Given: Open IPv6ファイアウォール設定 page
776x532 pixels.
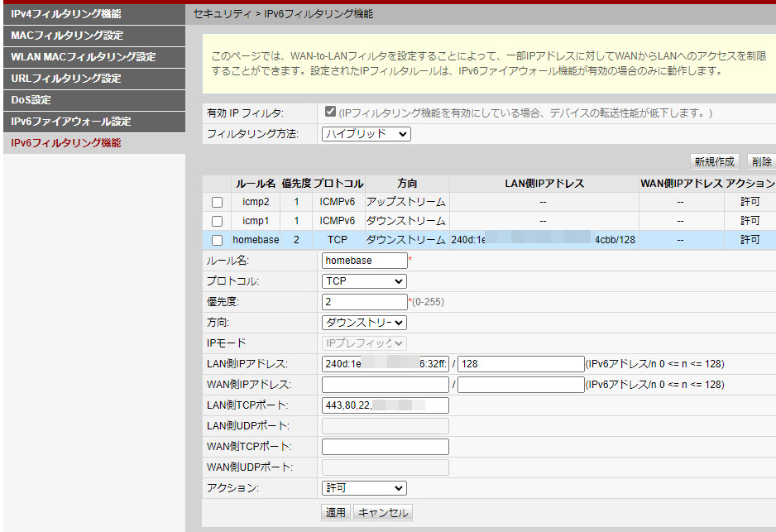Looking at the screenshot, I should pyautogui.click(x=94, y=122).
